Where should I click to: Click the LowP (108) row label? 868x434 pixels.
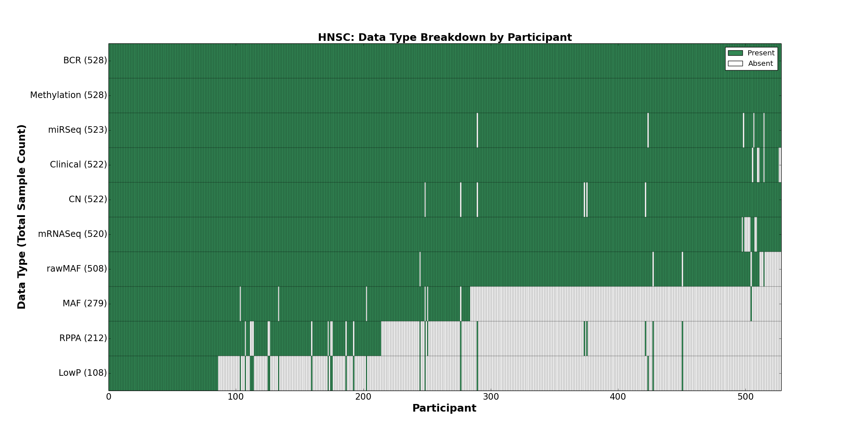click(83, 373)
